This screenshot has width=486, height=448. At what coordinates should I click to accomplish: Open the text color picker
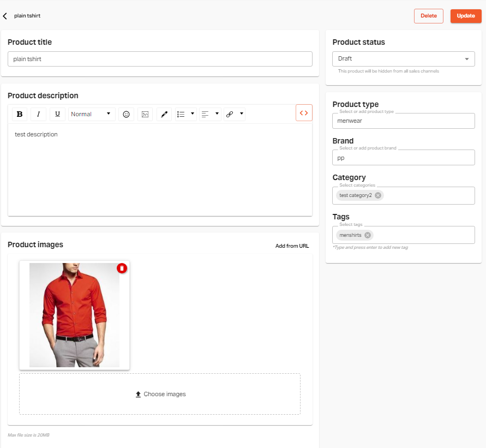click(164, 114)
